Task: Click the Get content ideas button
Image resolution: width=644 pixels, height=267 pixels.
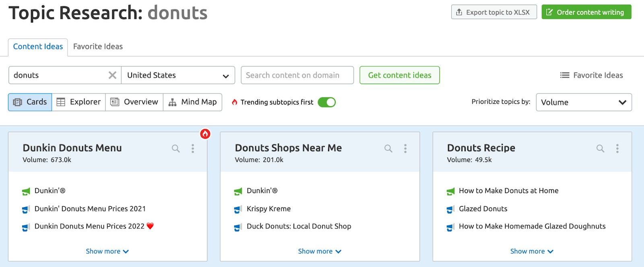Action: point(399,75)
